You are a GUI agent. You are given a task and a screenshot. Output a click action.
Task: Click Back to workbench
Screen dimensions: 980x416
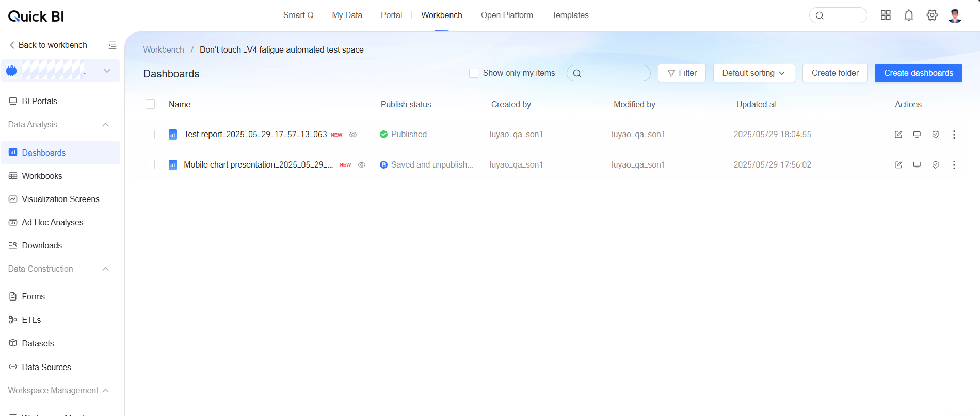pyautogui.click(x=48, y=45)
